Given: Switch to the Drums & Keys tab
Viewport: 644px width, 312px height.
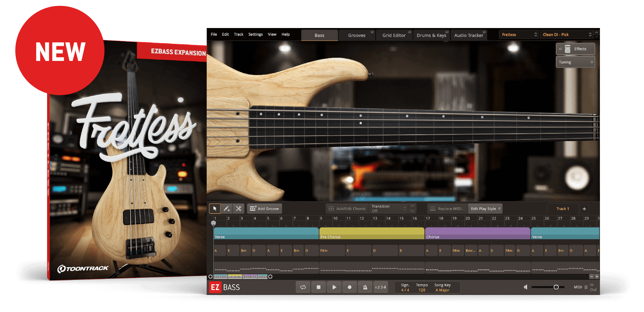Looking at the screenshot, I should [431, 35].
